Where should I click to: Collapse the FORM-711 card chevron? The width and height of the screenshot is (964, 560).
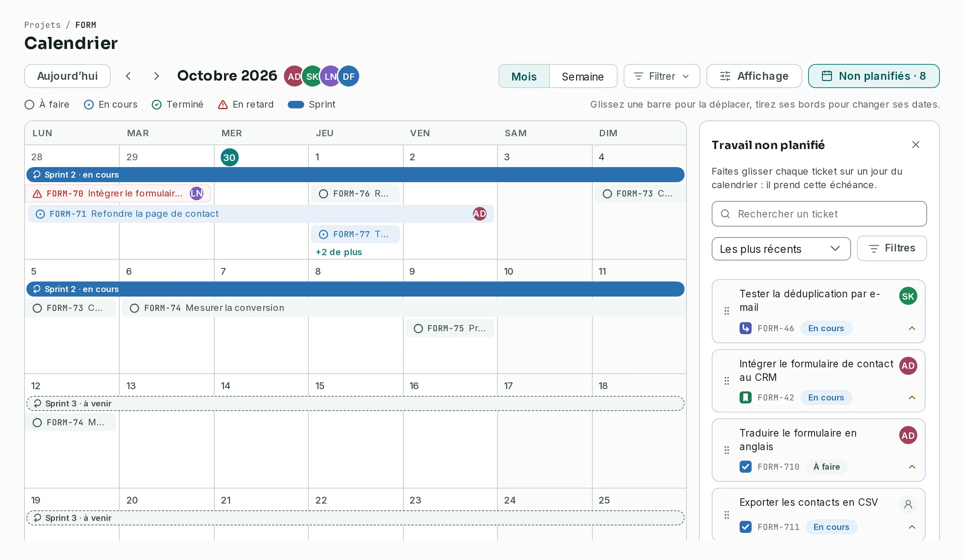pos(912,527)
